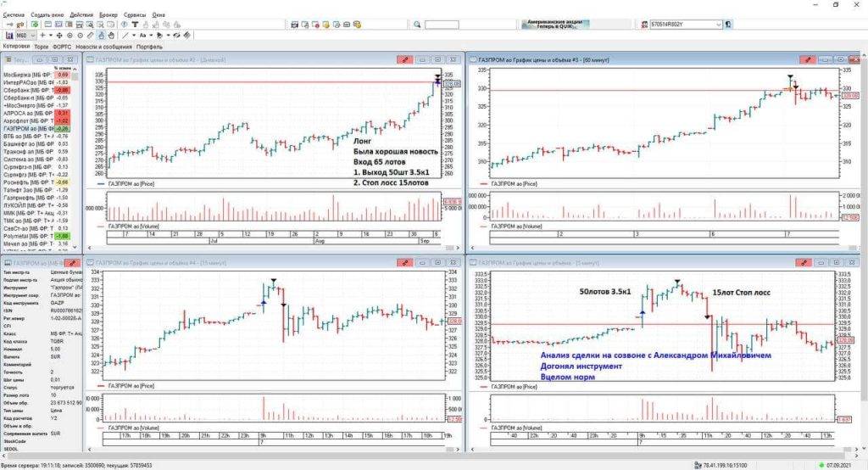The image size is (868, 470).
Task: Click the connect arrow icon in top toolbar
Action: 9,25
